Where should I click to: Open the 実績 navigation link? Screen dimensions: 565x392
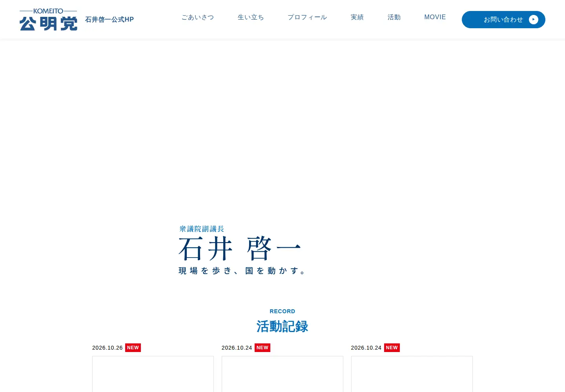click(357, 17)
